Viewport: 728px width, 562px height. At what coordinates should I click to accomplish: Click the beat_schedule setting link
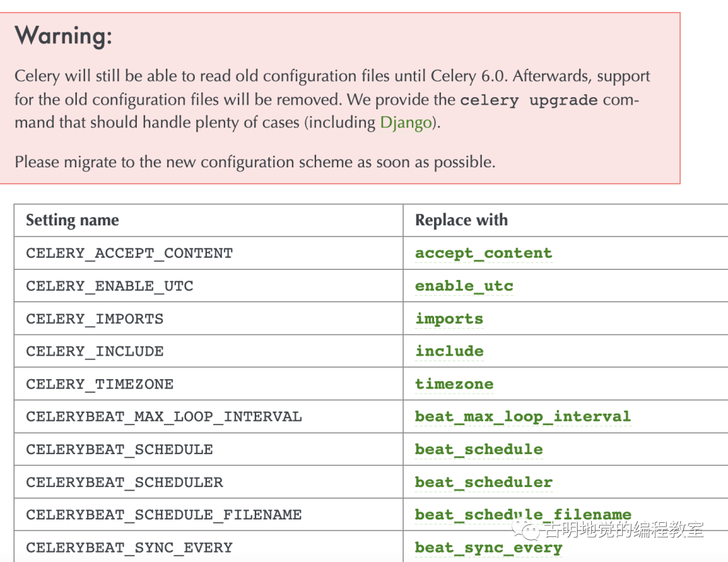pos(479,449)
